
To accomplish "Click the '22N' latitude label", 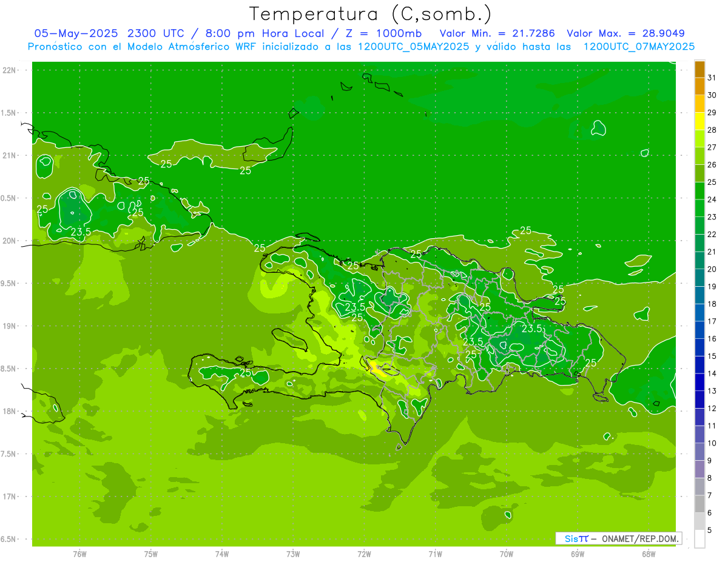I will click(x=10, y=70).
